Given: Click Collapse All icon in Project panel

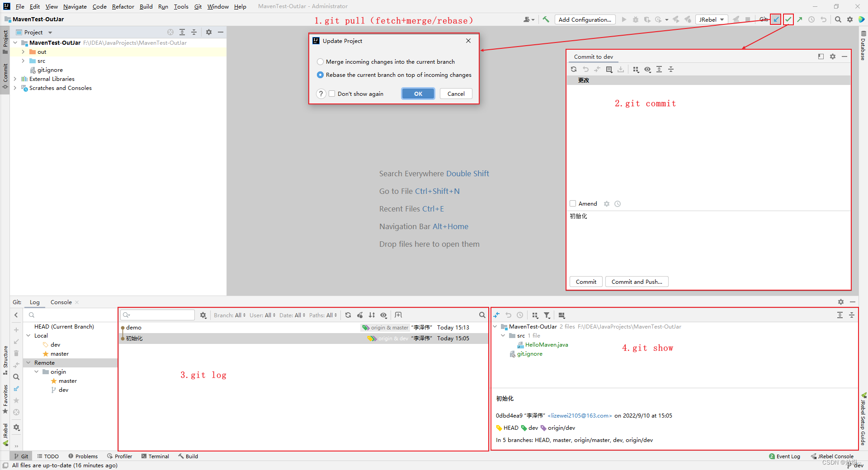Looking at the screenshot, I should coord(194,32).
